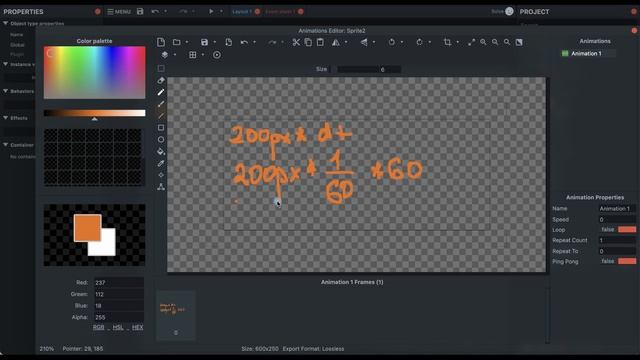Click the preview animation play-circle icon
The height and width of the screenshot is (360, 640).
pyautogui.click(x=217, y=55)
